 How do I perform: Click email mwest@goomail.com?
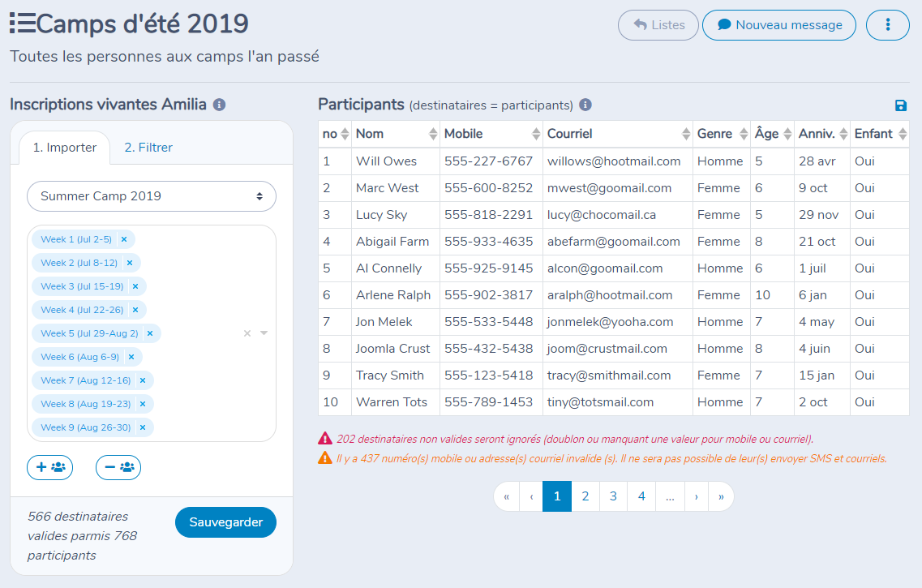609,188
